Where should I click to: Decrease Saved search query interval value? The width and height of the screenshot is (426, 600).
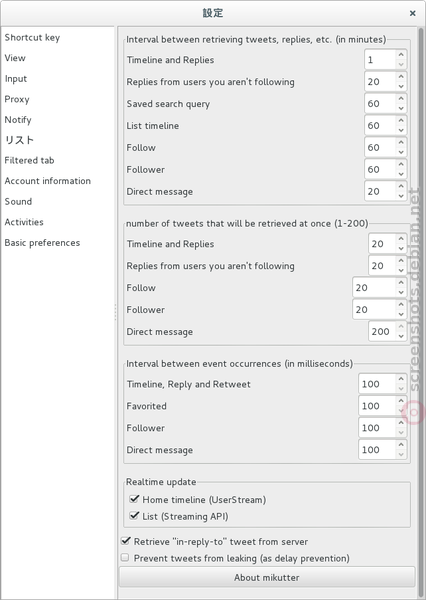[401, 109]
